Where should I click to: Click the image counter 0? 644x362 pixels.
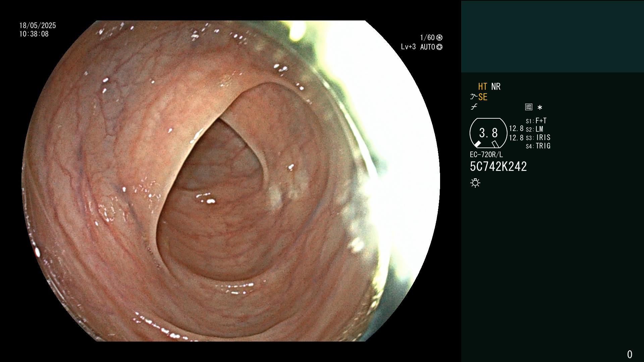pyautogui.click(x=630, y=354)
